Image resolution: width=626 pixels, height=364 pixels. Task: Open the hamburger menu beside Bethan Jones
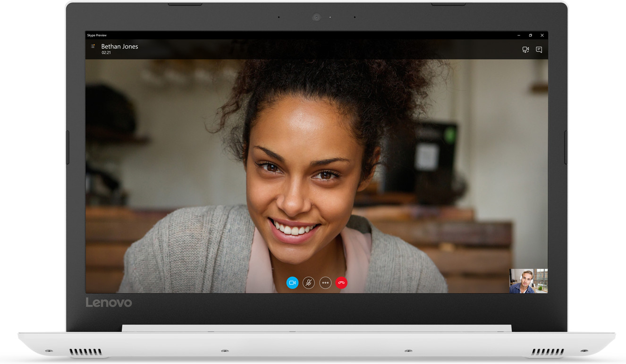(x=93, y=46)
